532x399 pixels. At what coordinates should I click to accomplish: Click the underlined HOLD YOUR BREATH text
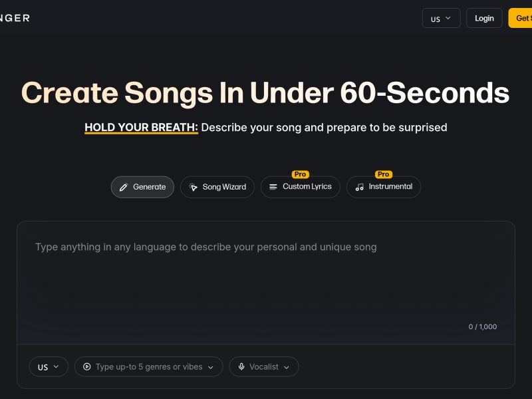pos(141,127)
